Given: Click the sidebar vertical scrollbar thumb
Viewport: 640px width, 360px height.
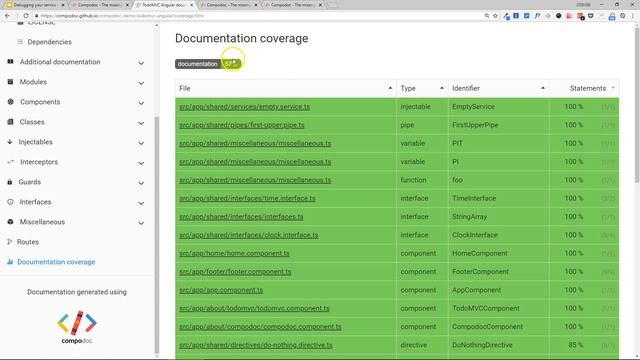Looking at the screenshot, I should point(157,235).
